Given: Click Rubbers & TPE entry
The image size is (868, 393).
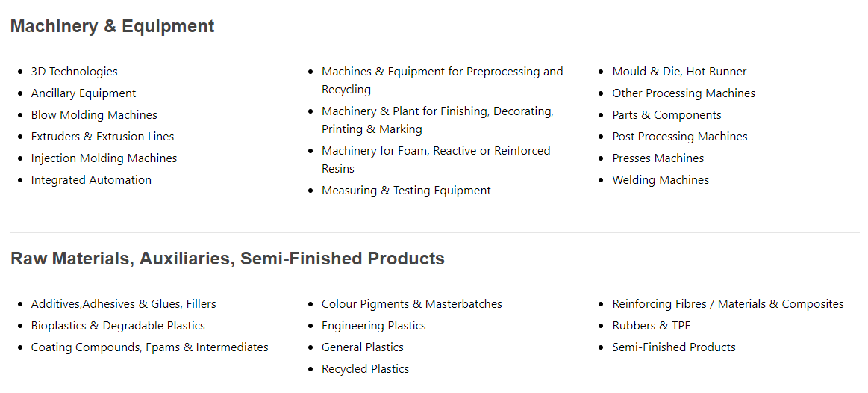Looking at the screenshot, I should (652, 325).
